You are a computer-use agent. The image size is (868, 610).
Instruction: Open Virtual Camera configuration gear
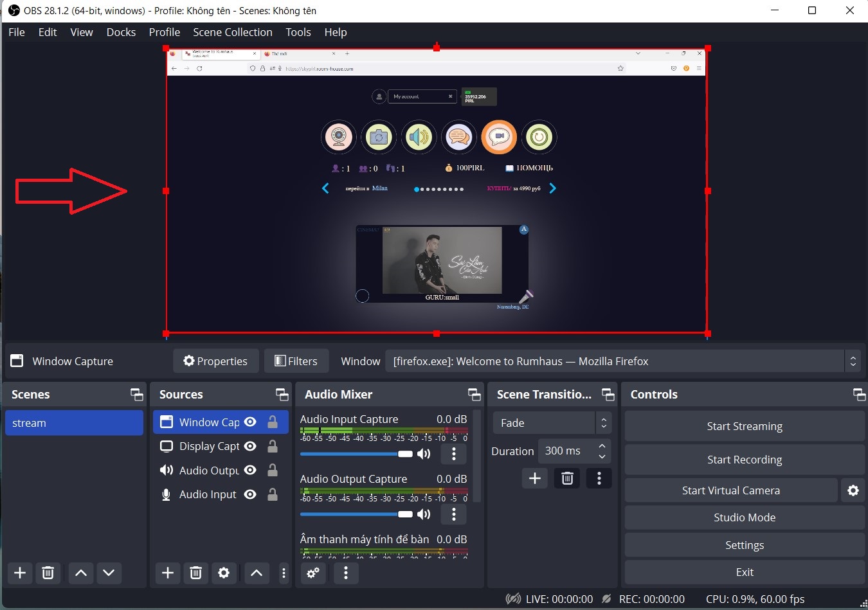tap(853, 490)
